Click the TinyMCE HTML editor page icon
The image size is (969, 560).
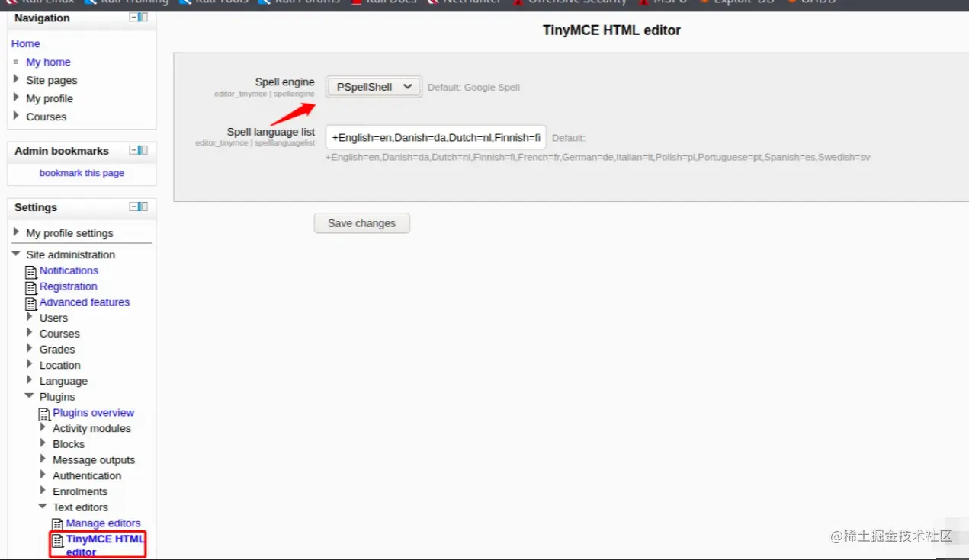(x=57, y=540)
